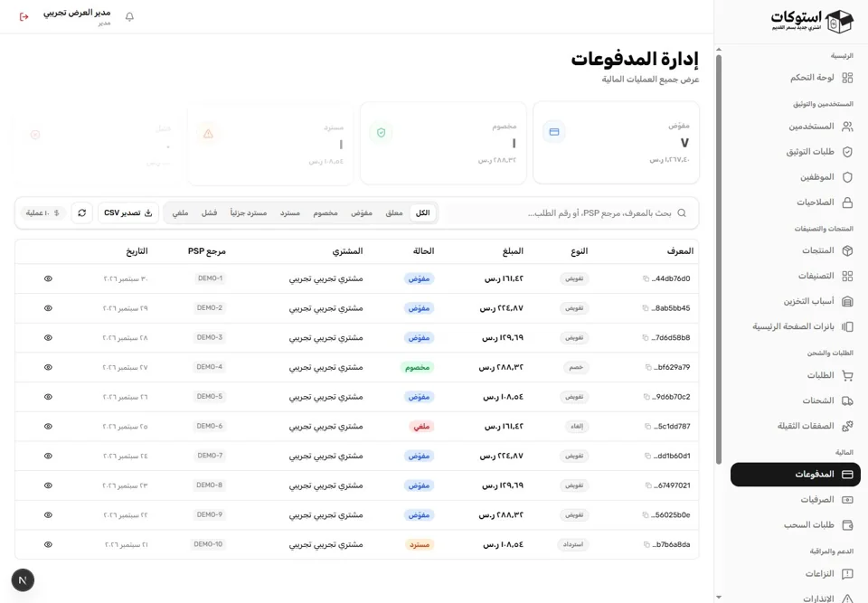The image size is (868, 603).
Task: Click the search magnifier icon
Action: pyautogui.click(x=682, y=212)
